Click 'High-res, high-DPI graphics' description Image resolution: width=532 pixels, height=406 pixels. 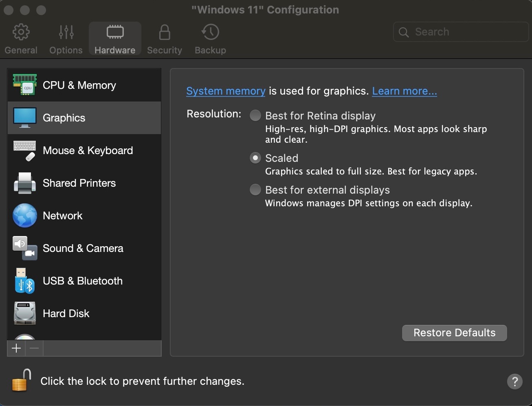click(x=376, y=134)
